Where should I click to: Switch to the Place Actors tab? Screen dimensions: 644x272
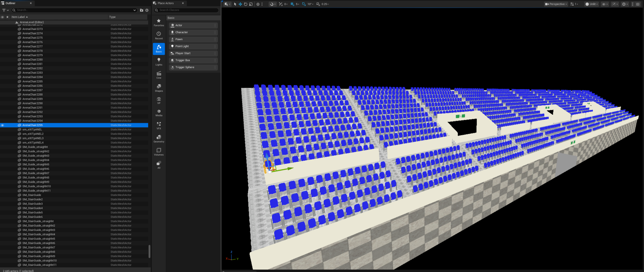166,3
